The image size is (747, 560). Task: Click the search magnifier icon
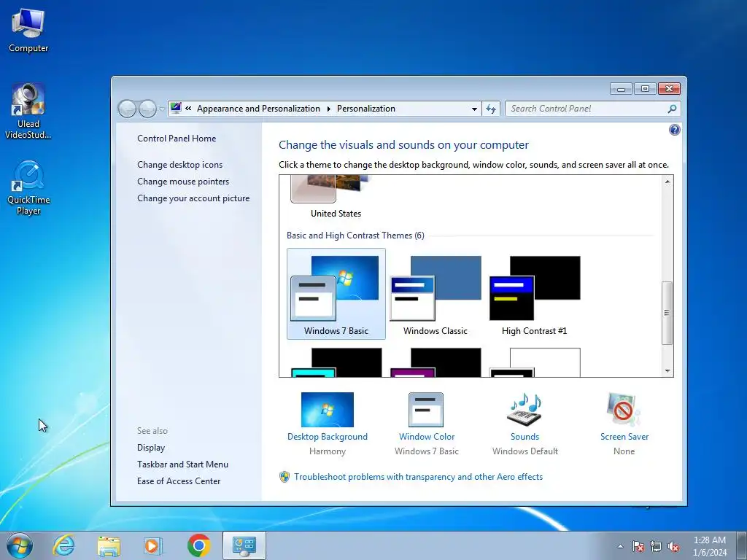(x=672, y=109)
